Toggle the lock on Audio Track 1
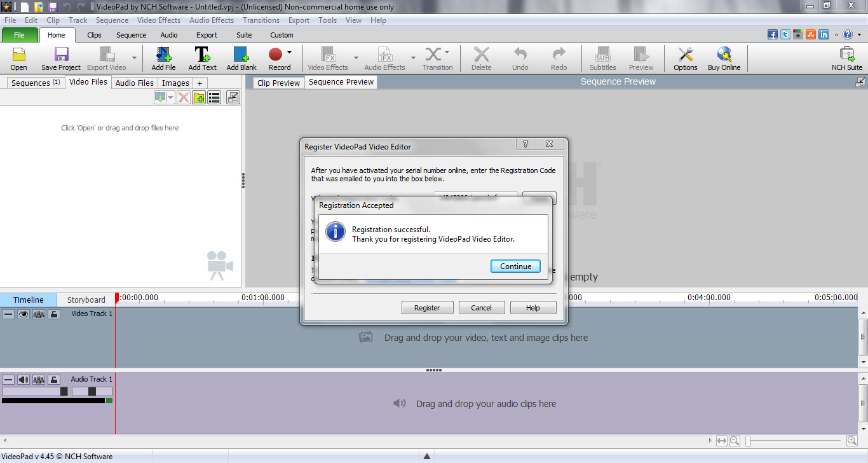868x463 pixels. pyautogui.click(x=54, y=380)
